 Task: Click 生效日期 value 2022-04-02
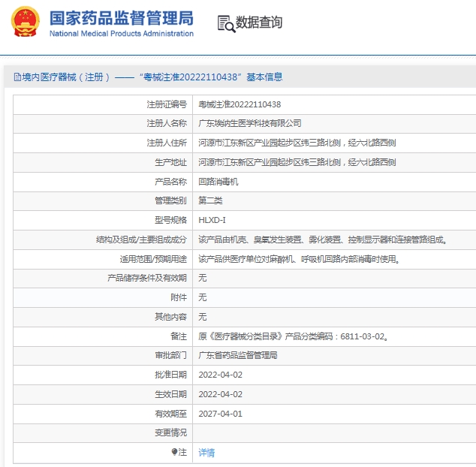(x=221, y=394)
